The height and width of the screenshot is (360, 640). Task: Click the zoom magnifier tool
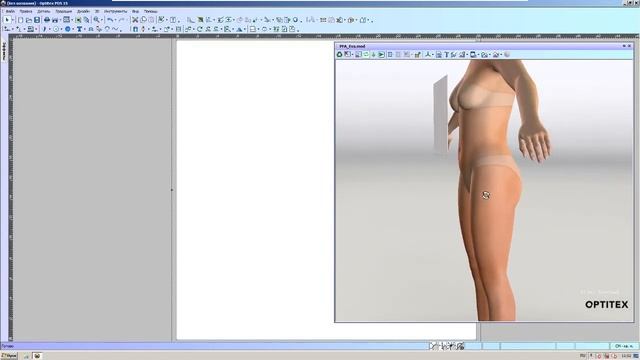96,20
